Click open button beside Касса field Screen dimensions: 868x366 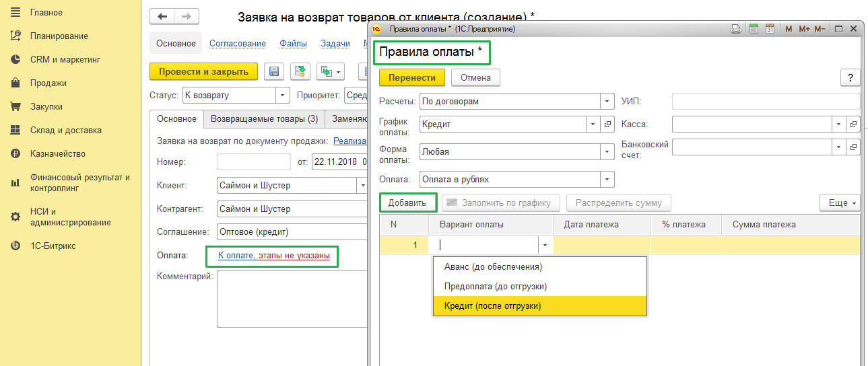click(x=853, y=124)
